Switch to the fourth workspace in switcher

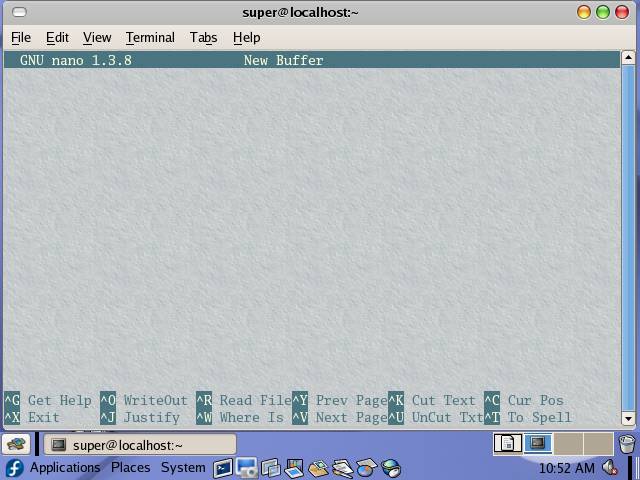(598, 443)
